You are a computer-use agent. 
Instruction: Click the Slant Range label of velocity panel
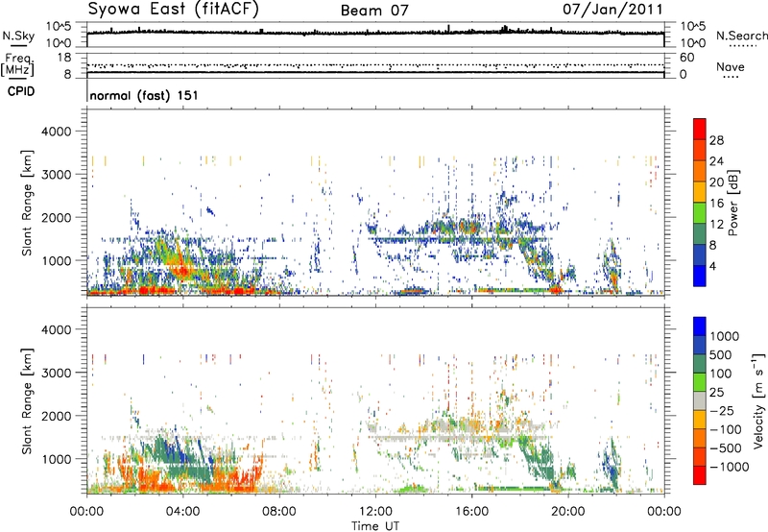(x=27, y=400)
